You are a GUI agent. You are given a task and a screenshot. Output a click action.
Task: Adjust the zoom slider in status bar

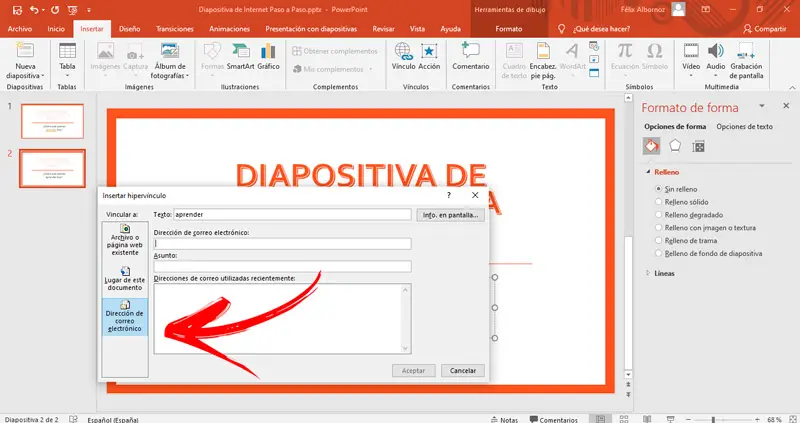point(713,419)
